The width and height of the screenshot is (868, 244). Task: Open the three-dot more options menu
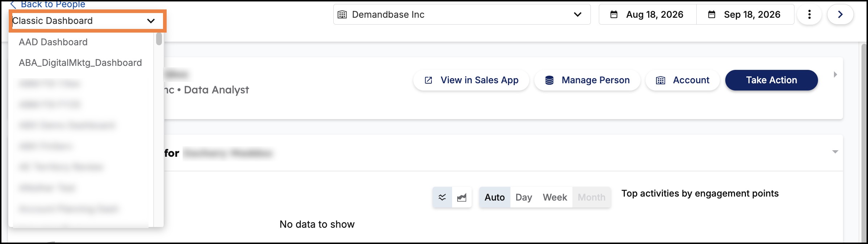point(809,14)
